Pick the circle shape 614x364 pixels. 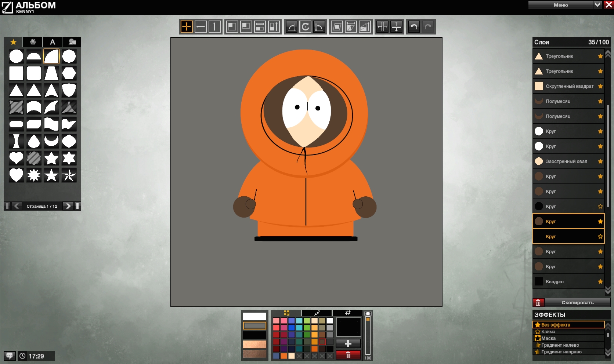(16, 56)
